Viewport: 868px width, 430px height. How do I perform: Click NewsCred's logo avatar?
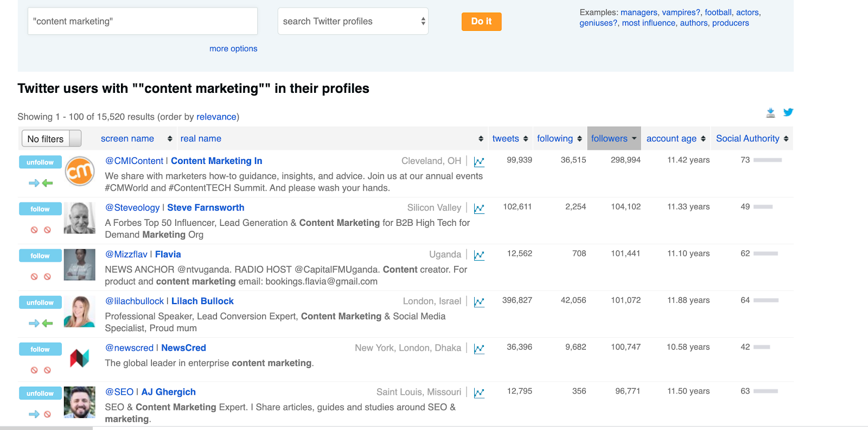click(x=80, y=358)
